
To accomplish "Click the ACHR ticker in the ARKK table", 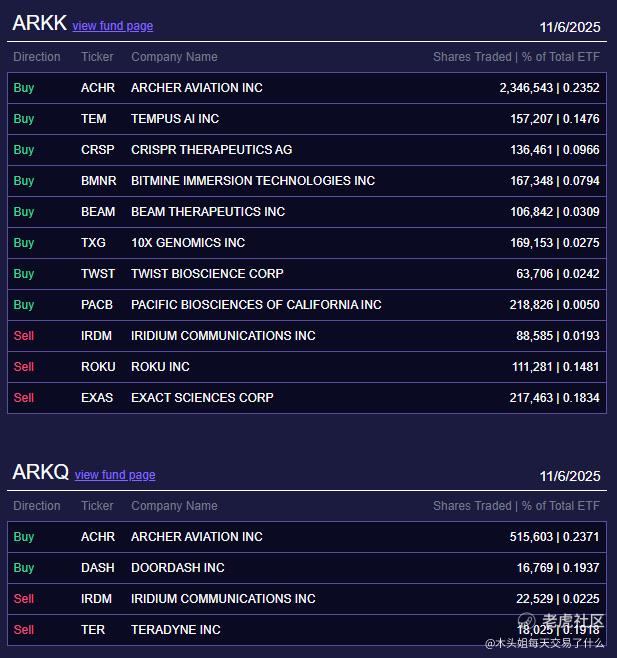I will pos(98,88).
